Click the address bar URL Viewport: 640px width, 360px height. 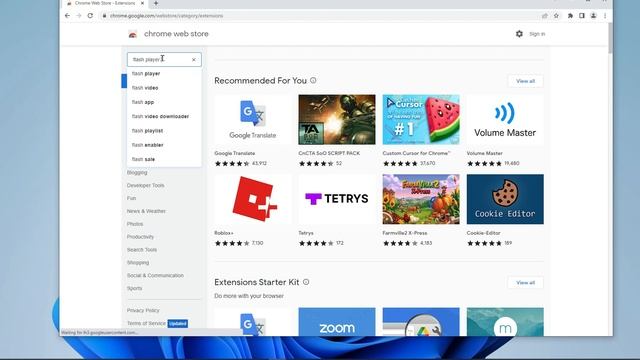click(x=166, y=16)
